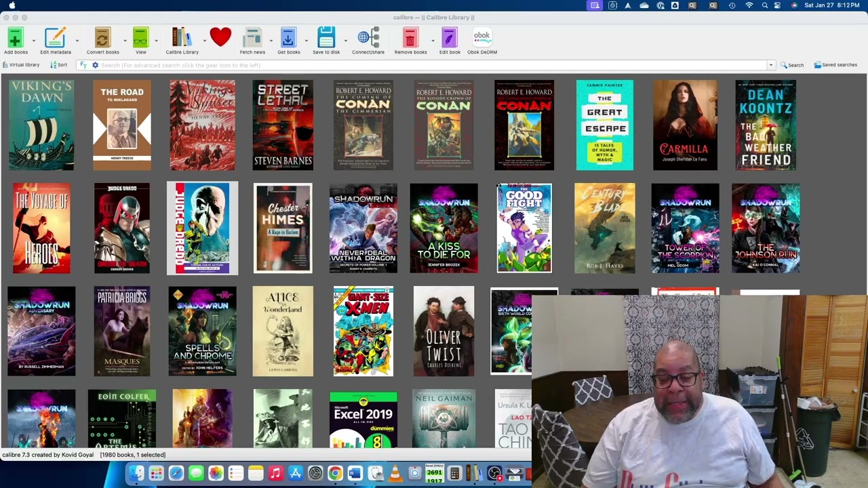Expand the Save to disk dropdown arrow
The image size is (868, 488).
coord(345,41)
